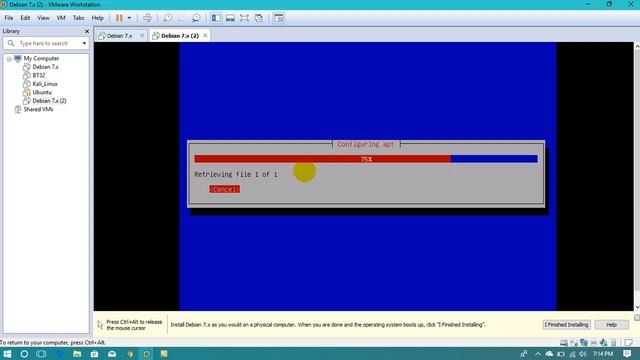Collapse the My Computer tree node
The width and height of the screenshot is (640, 360).
pyautogui.click(x=9, y=59)
